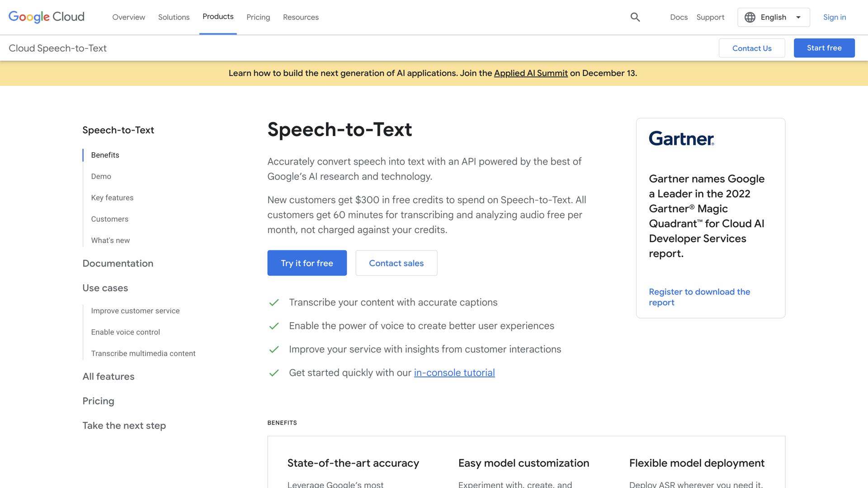This screenshot has height=488, width=868.
Task: Select the Resources menu item
Action: point(301,17)
